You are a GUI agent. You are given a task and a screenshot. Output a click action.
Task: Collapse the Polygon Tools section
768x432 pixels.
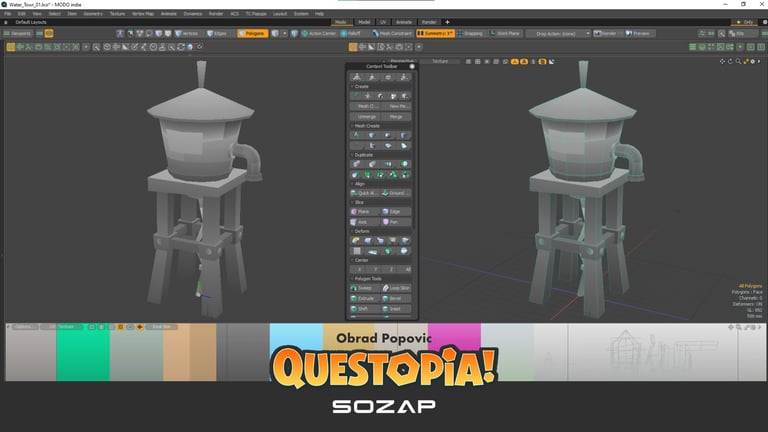click(x=367, y=279)
